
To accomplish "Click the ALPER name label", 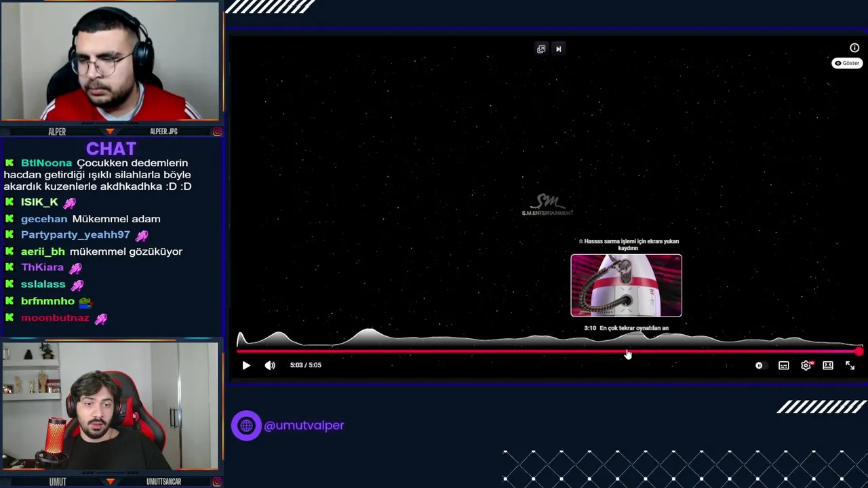I will click(57, 131).
